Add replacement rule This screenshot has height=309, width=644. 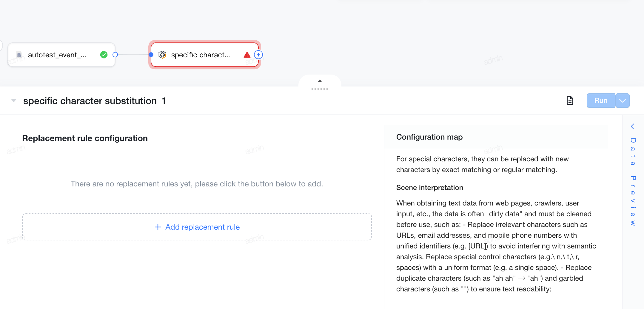pyautogui.click(x=197, y=227)
